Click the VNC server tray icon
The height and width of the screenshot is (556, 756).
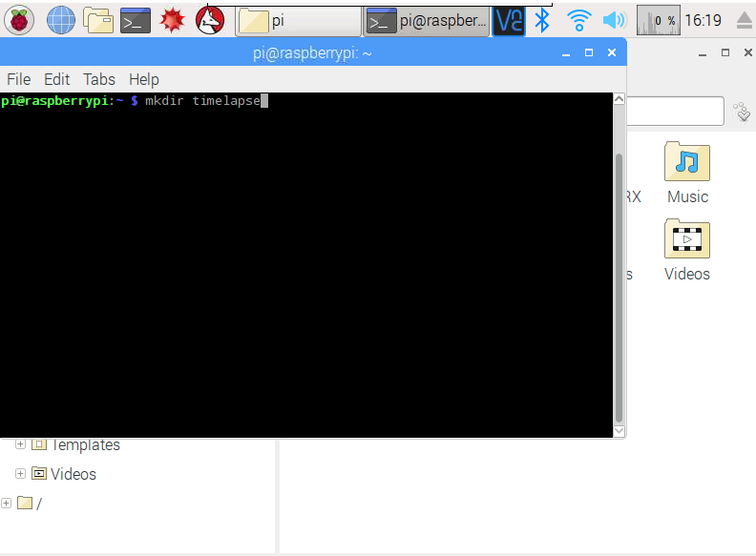[509, 20]
